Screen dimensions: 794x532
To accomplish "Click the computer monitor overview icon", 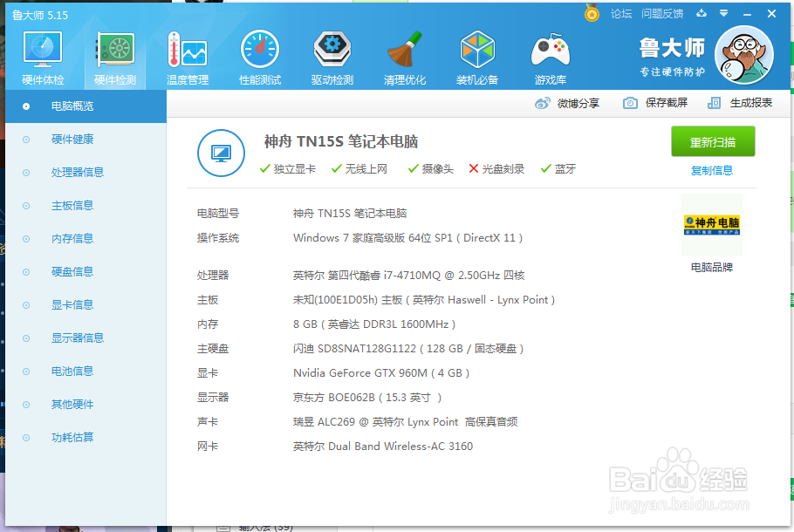I will click(222, 153).
